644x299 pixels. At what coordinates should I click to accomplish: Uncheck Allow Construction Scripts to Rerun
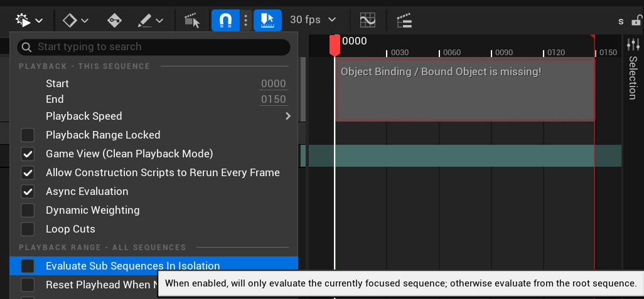(28, 172)
